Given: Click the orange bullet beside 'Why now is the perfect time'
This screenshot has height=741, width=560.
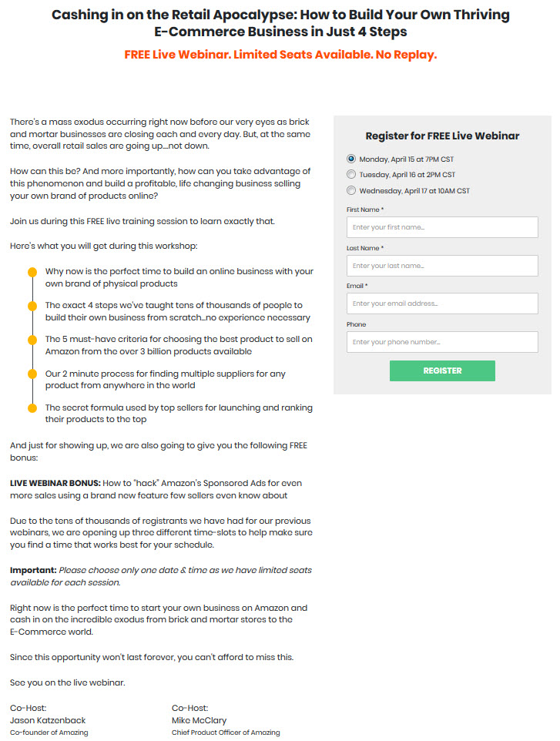Looking at the screenshot, I should point(32,272).
